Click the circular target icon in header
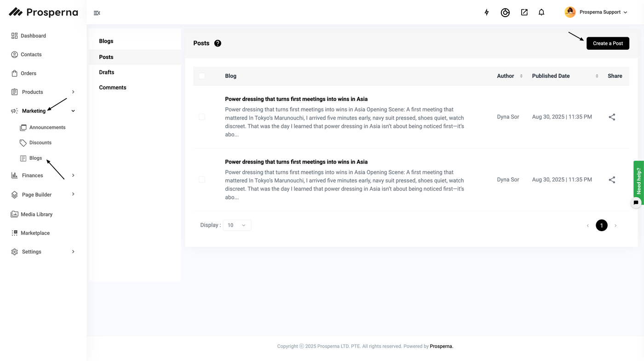 click(505, 12)
